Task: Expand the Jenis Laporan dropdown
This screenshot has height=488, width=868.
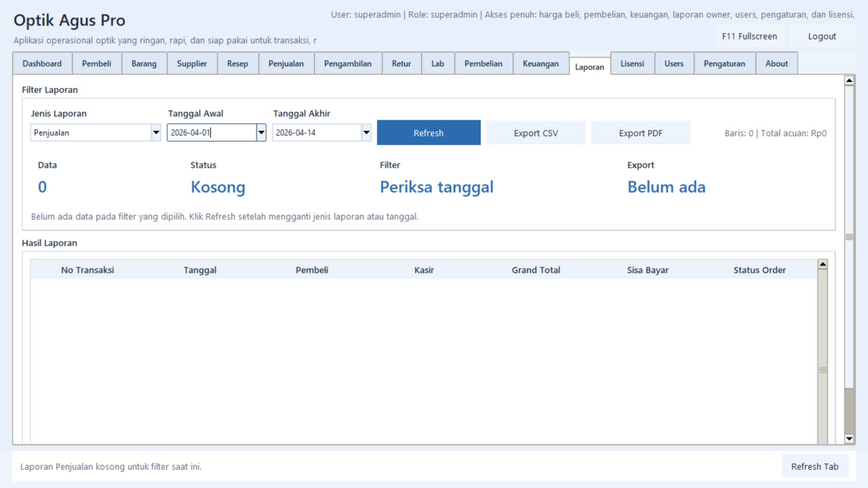Action: [155, 132]
